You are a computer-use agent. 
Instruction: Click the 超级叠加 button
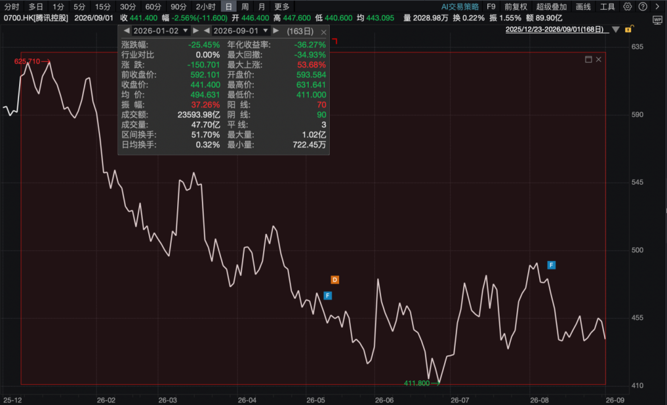(x=551, y=6)
